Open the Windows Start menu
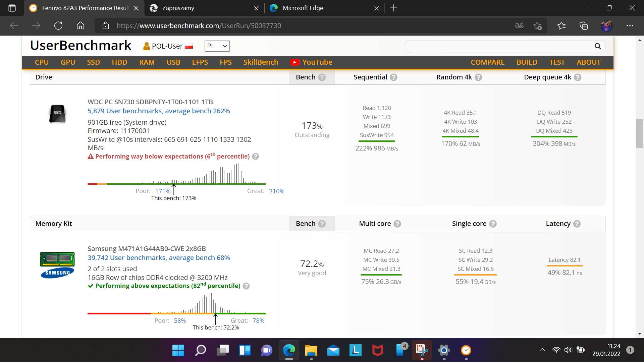The image size is (644, 362). coord(178,351)
